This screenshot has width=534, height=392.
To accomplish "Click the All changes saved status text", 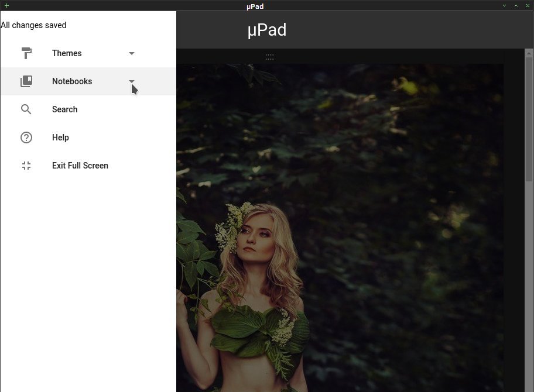I will pyautogui.click(x=33, y=25).
